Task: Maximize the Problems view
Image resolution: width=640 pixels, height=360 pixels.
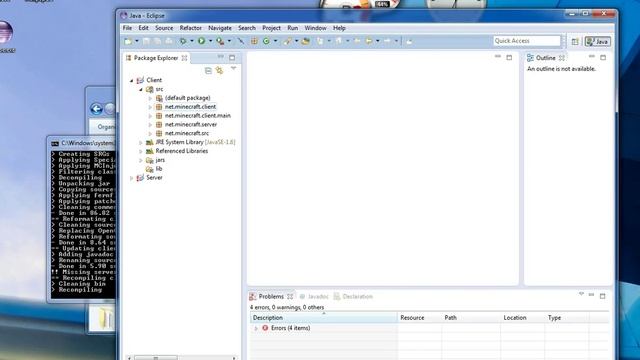Action: (602, 296)
